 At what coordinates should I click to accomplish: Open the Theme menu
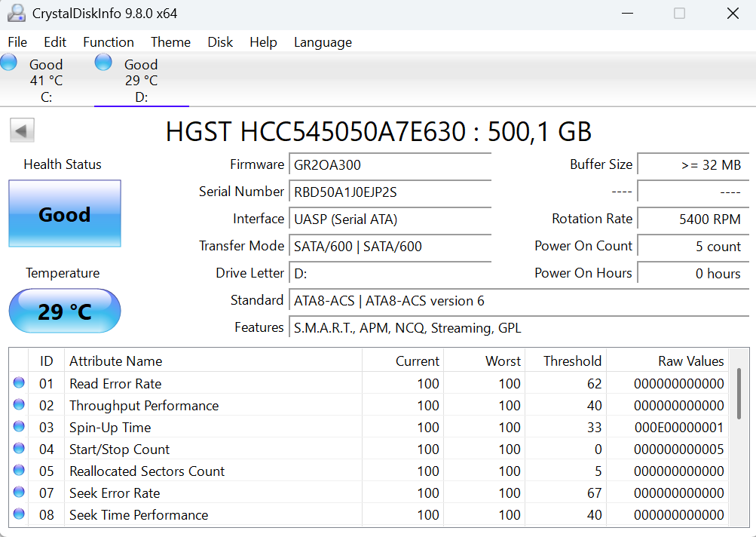[170, 42]
